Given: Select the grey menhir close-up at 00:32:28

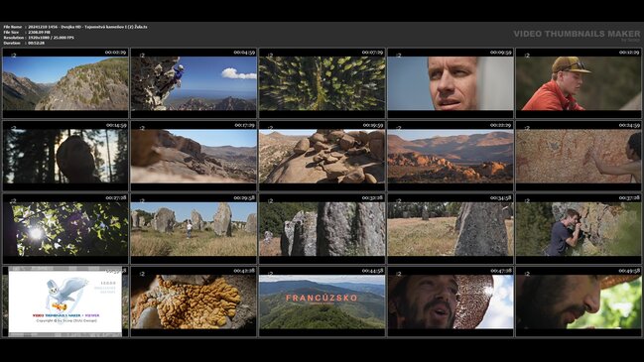Looking at the screenshot, I should point(322,229).
